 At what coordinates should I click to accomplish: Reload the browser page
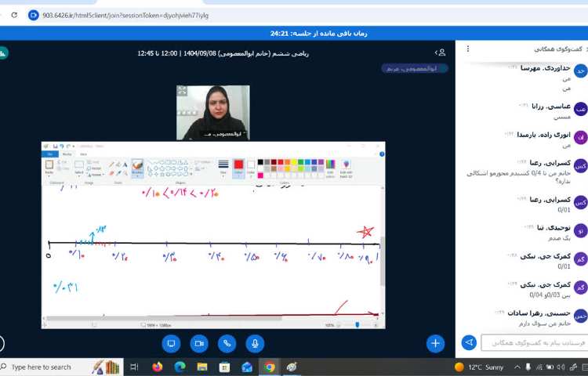[x=14, y=16]
